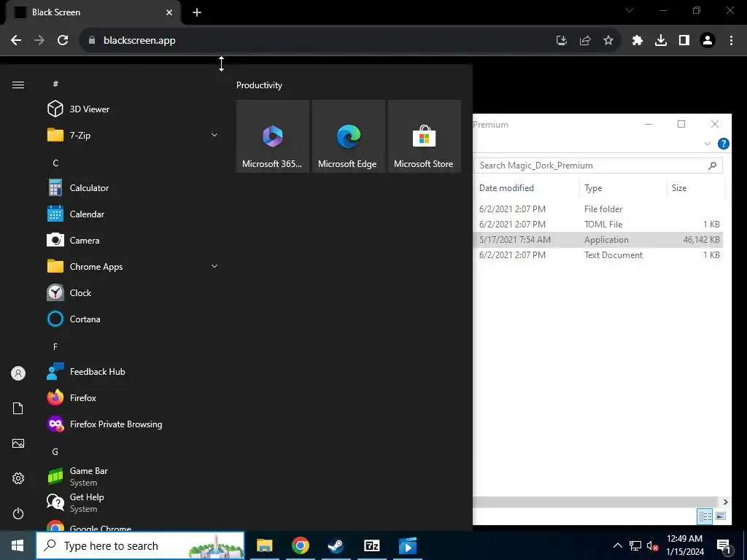The image size is (747, 560).
Task: Open the notification center icon
Action: coord(724,546)
